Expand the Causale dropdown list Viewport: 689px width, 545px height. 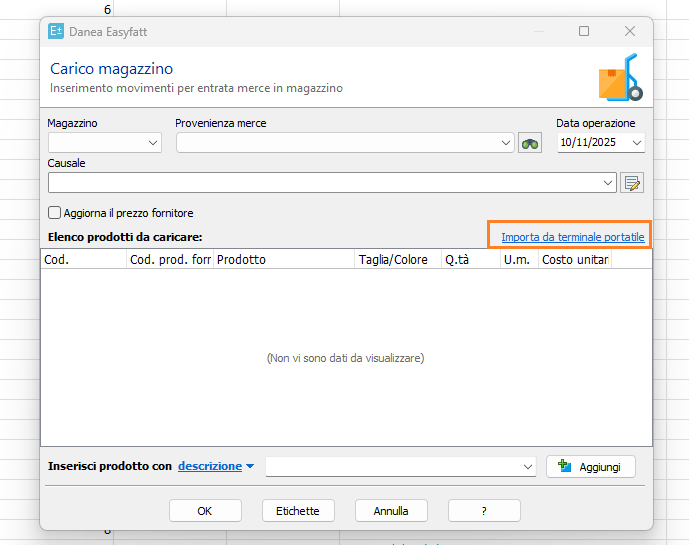(608, 183)
